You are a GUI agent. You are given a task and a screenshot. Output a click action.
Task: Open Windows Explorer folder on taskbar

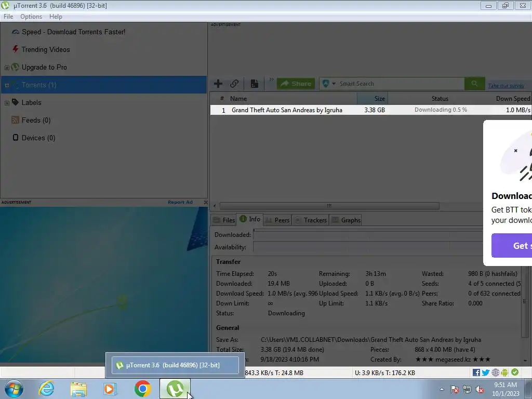click(x=78, y=389)
